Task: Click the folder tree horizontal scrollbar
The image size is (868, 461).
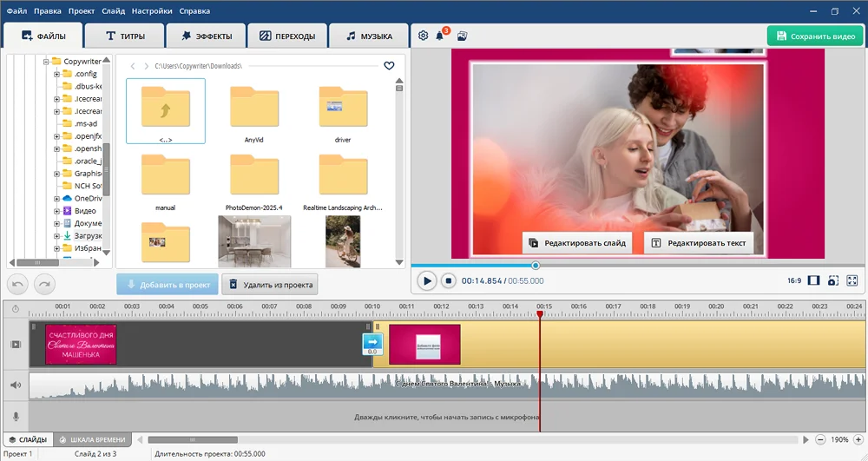Action: click(37, 262)
